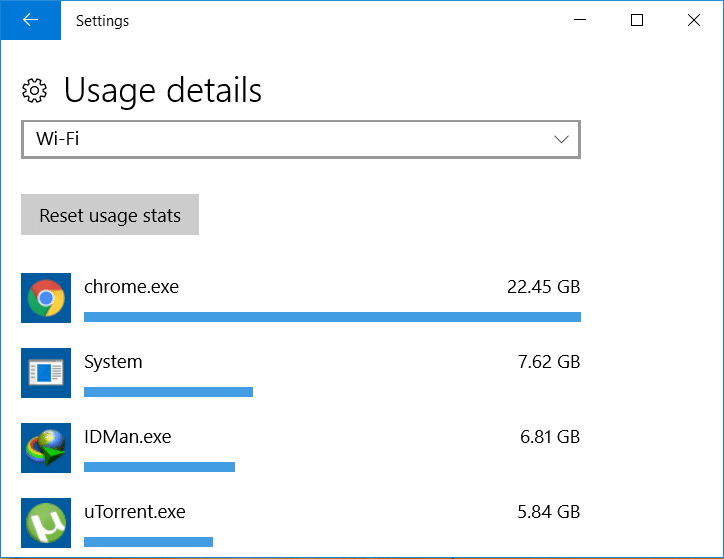Viewport: 724px width, 559px height.
Task: Close the Settings window
Action: pyautogui.click(x=694, y=20)
